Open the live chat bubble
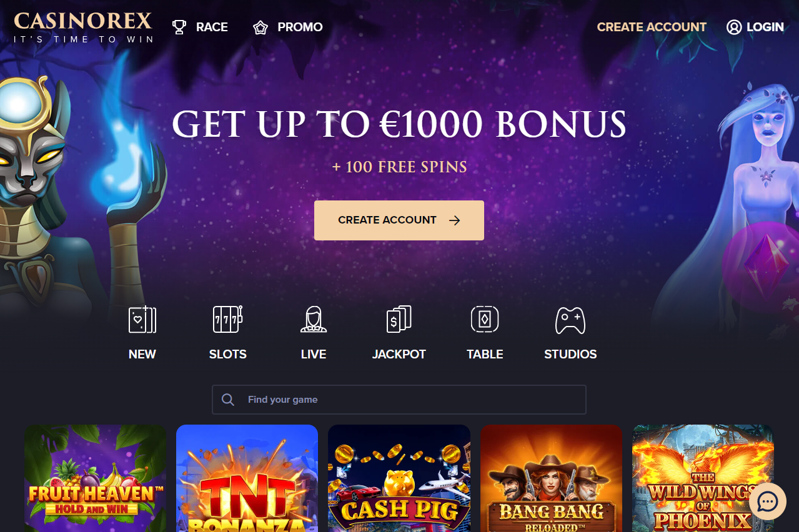The image size is (799, 532). coord(768,501)
